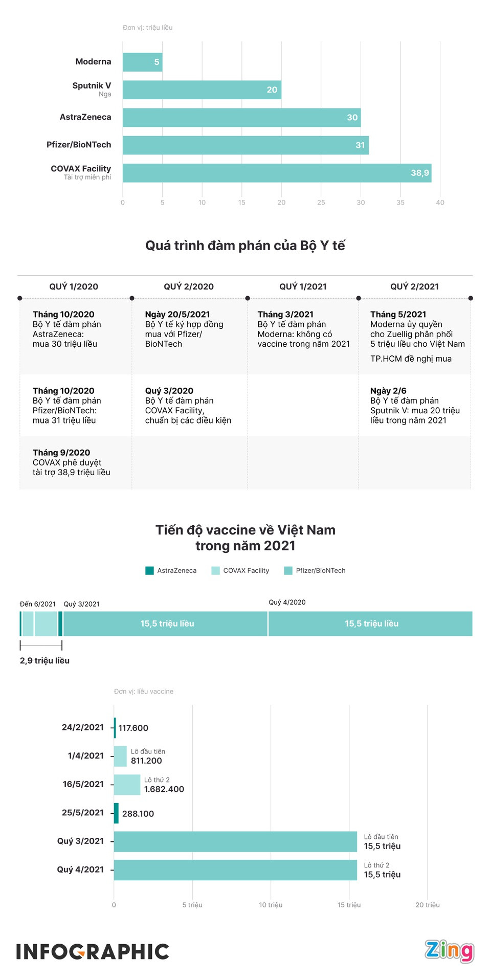
Task: Select the QUÝ 1/2020 column header
Action: tap(74, 286)
